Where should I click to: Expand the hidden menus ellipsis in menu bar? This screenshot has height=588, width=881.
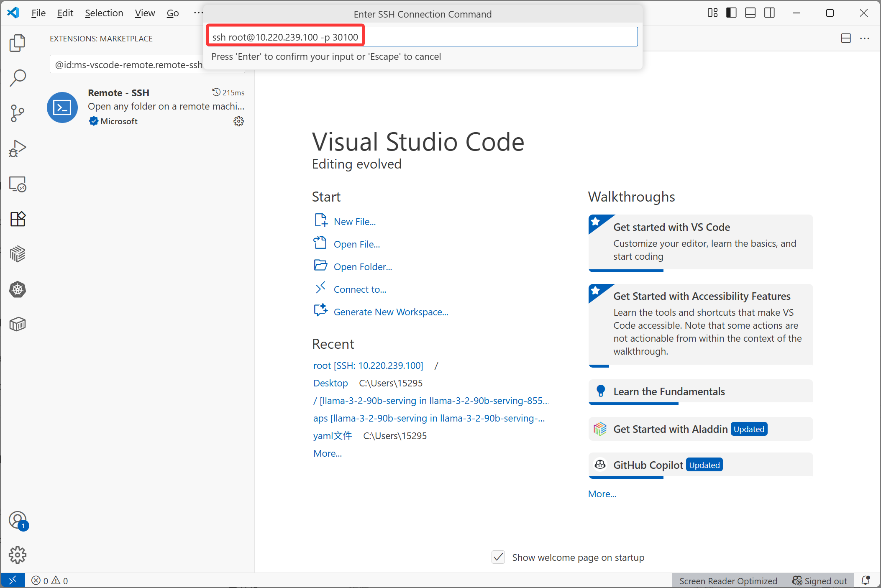198,13
